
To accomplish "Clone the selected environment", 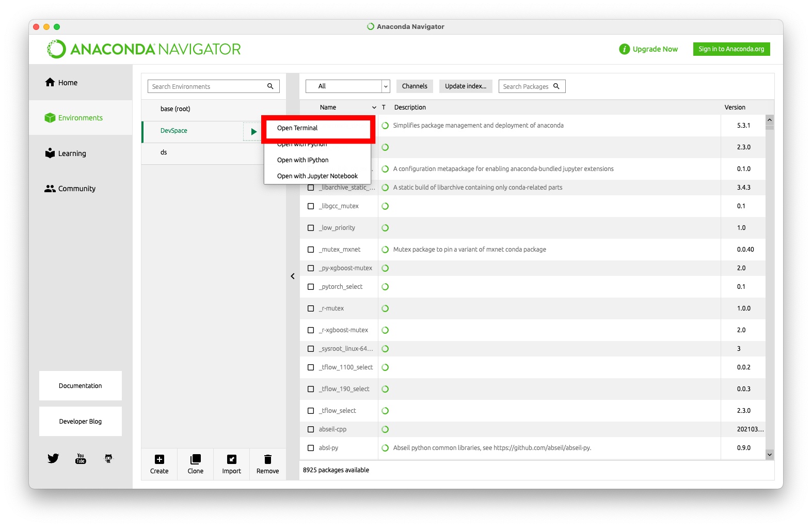I will (195, 464).
